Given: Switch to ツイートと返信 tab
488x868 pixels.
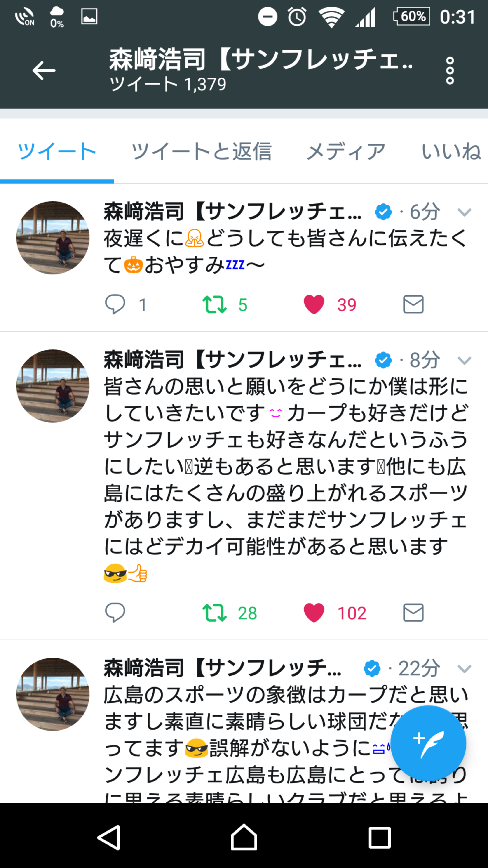Looking at the screenshot, I should [x=201, y=151].
